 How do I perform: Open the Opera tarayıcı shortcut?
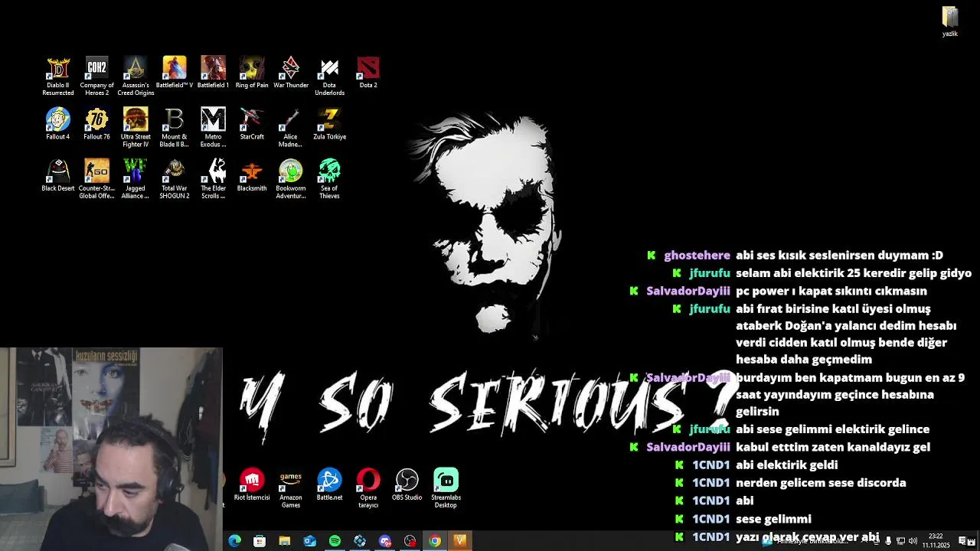[x=368, y=487]
